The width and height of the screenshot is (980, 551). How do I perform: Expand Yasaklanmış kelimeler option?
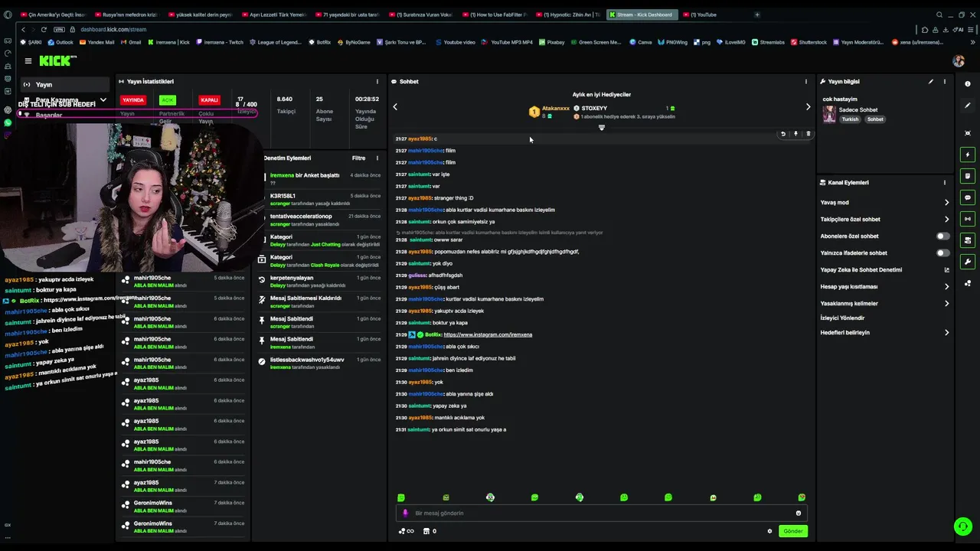pos(946,304)
